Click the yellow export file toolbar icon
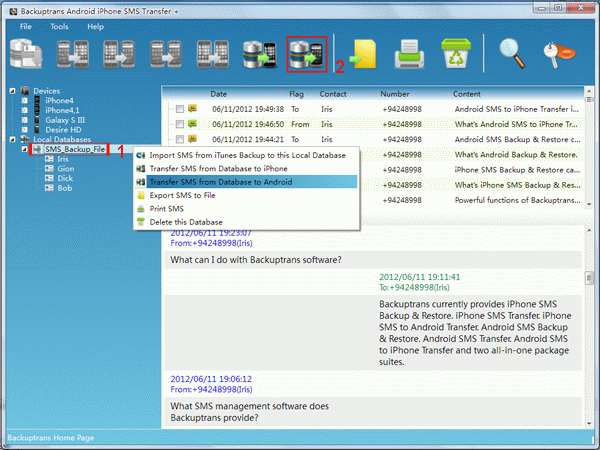 [x=361, y=55]
